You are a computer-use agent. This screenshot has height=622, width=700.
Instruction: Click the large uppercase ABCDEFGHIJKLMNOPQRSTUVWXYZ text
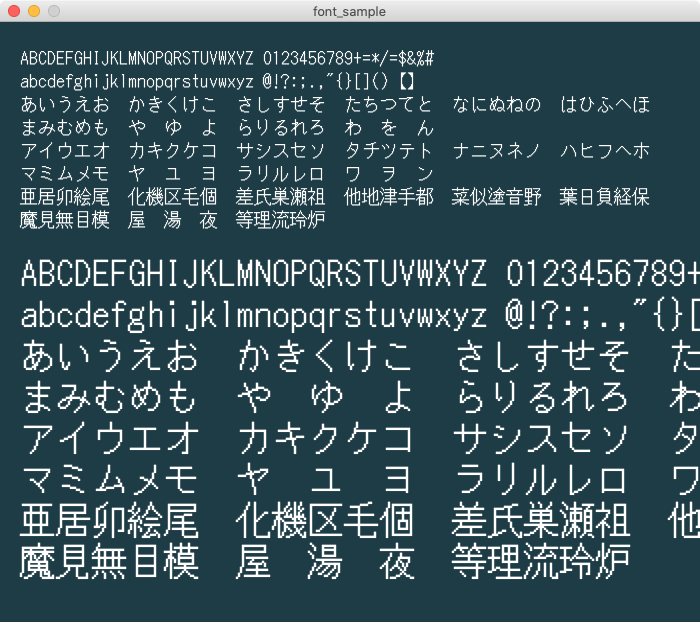(253, 274)
